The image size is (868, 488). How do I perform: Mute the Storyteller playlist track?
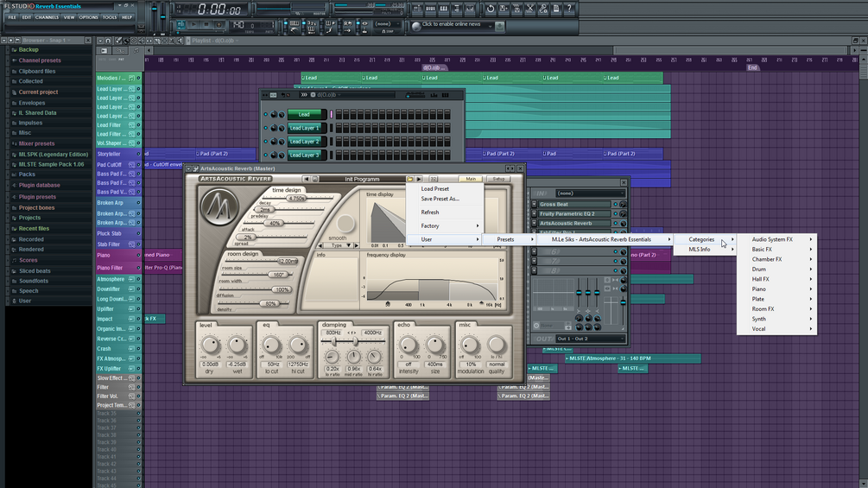[138, 155]
